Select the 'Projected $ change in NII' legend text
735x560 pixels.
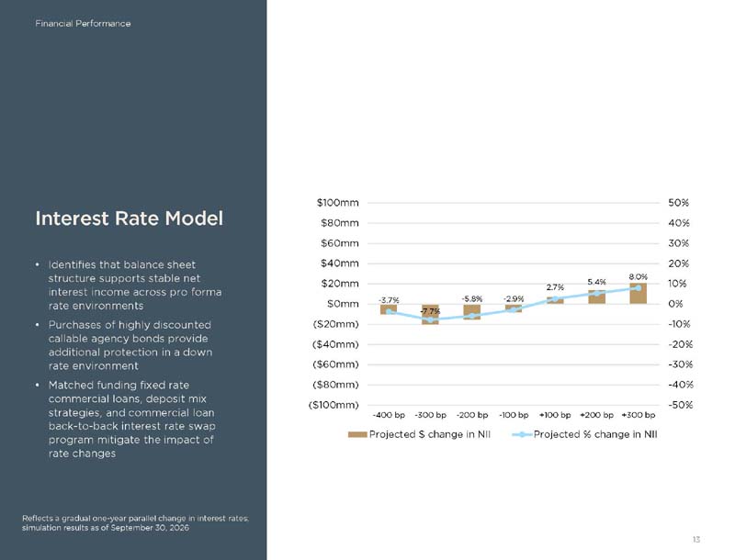click(430, 434)
